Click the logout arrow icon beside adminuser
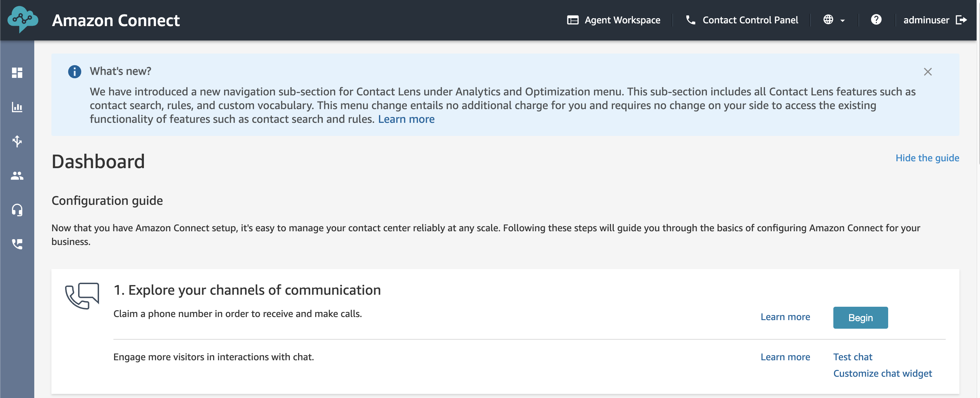 tap(961, 20)
